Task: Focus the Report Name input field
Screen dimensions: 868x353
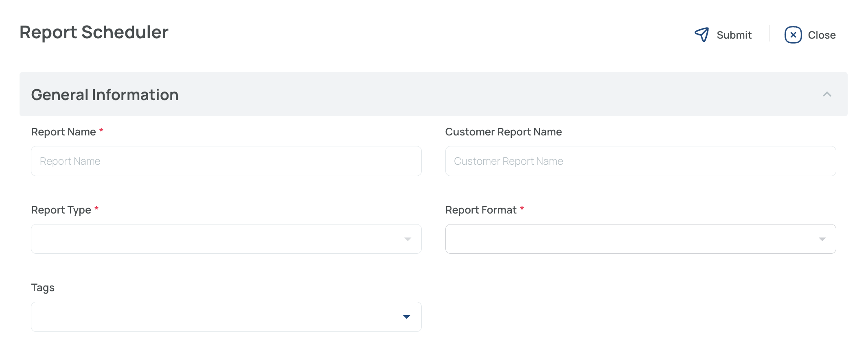Action: click(226, 161)
